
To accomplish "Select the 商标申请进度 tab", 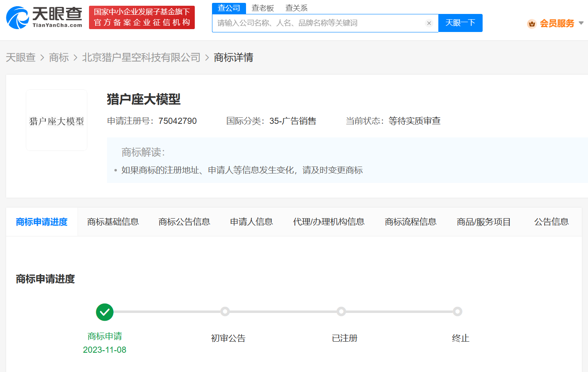I will [x=42, y=222].
